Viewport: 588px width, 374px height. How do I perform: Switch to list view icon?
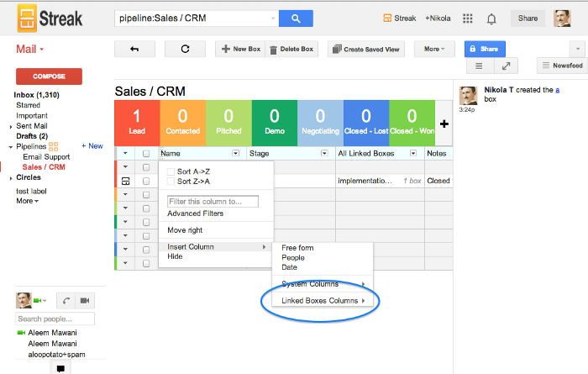tap(479, 66)
